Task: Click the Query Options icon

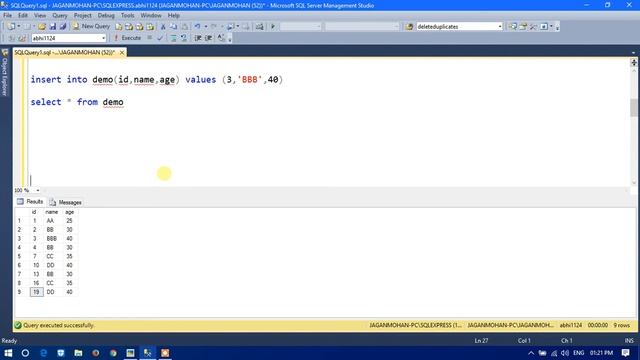Action: tap(184, 38)
